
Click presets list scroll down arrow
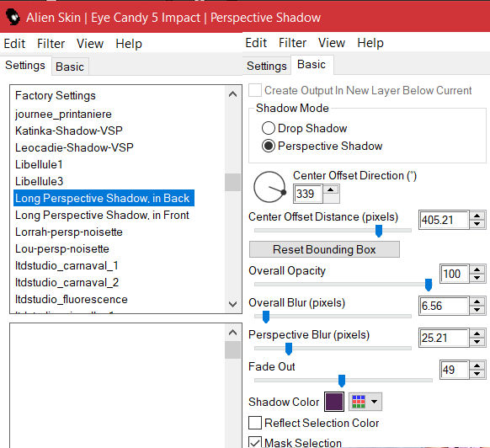232,304
